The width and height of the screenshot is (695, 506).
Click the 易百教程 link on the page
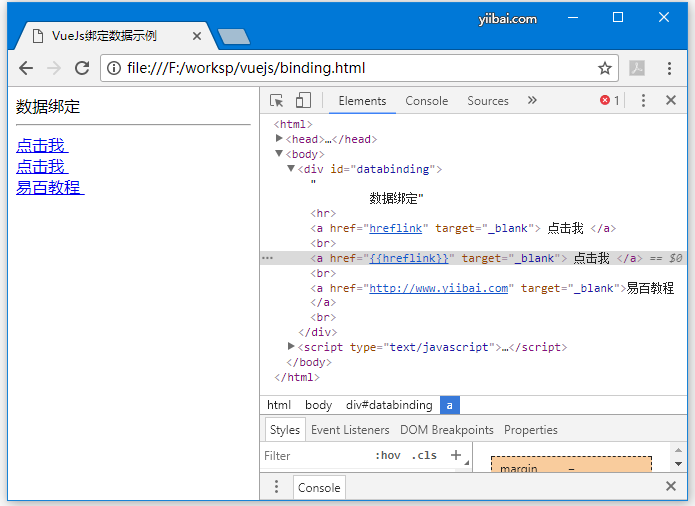[x=48, y=187]
